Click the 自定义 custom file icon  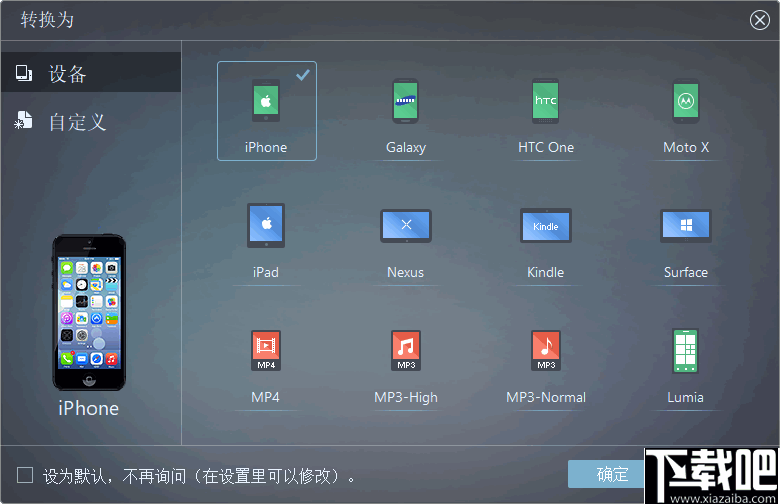tap(23, 120)
